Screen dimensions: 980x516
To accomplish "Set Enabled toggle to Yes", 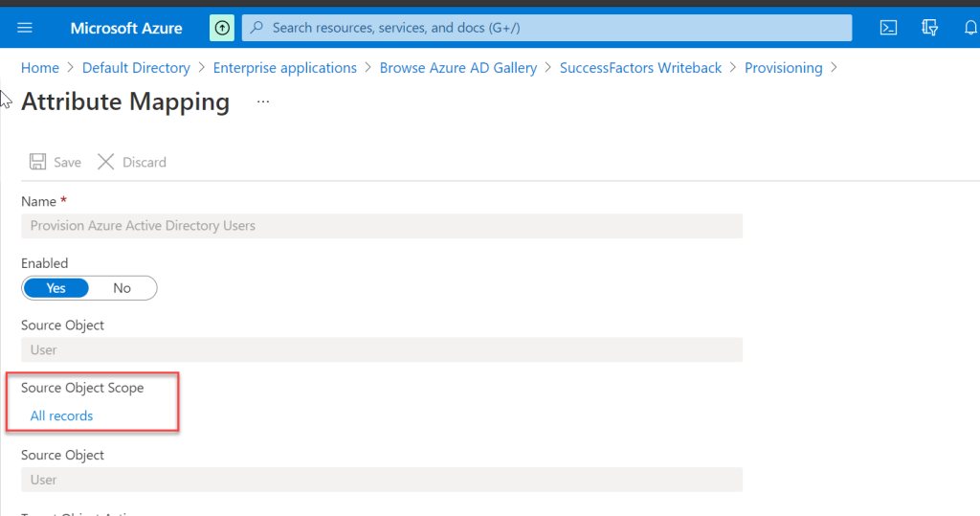I will (56, 288).
